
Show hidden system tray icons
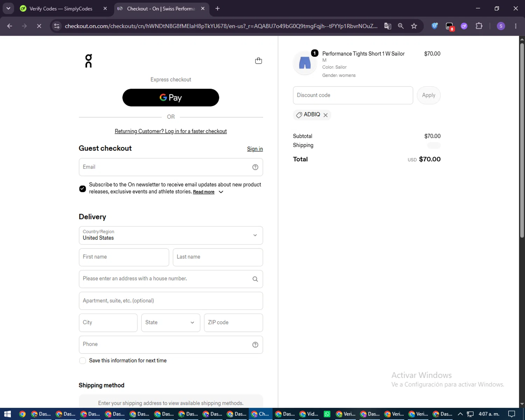(460, 414)
